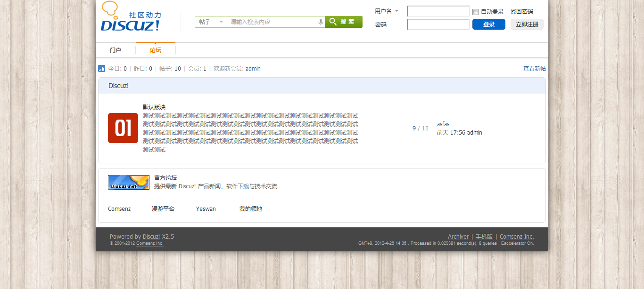Open the latest thread titled asfas
This screenshot has width=644, height=289.
(x=443, y=124)
